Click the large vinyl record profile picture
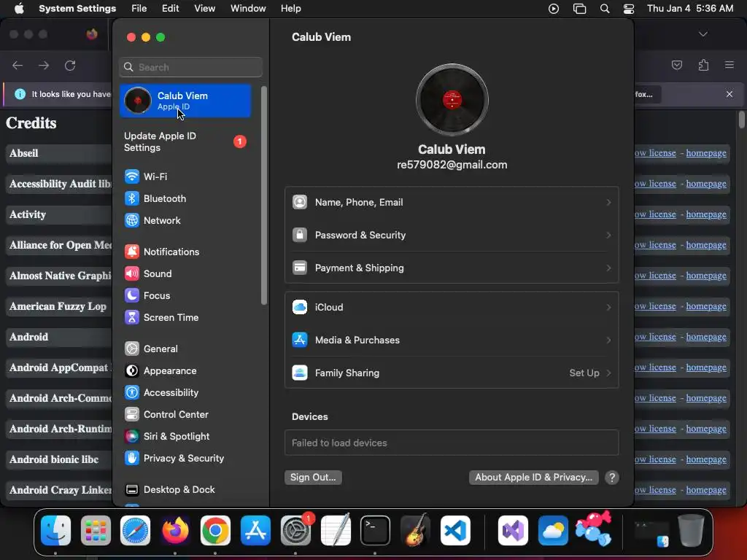747x560 pixels. pyautogui.click(x=452, y=100)
